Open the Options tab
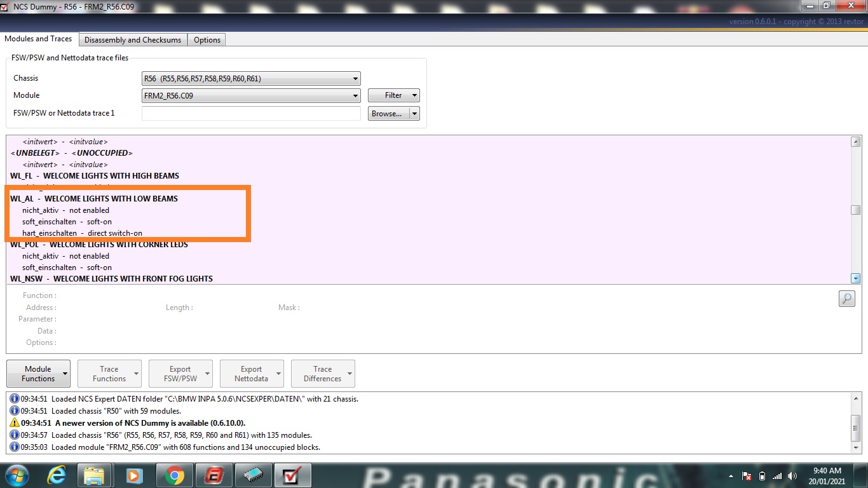The width and height of the screenshot is (868, 488). tap(207, 40)
